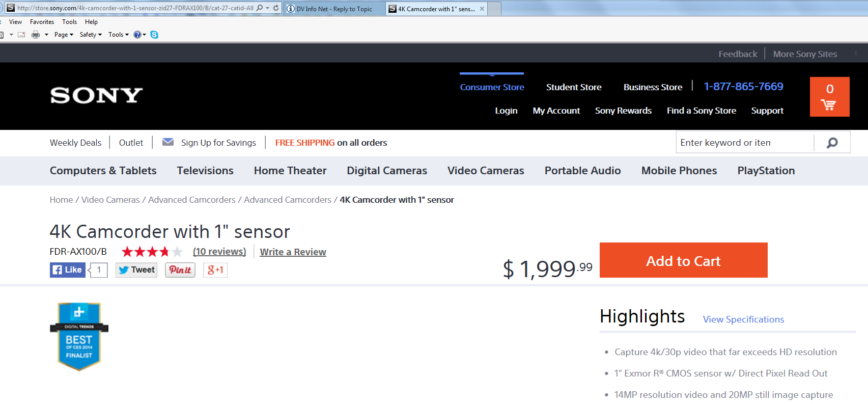Open the Business Store link
This screenshot has height=404, width=868.
[x=653, y=87]
